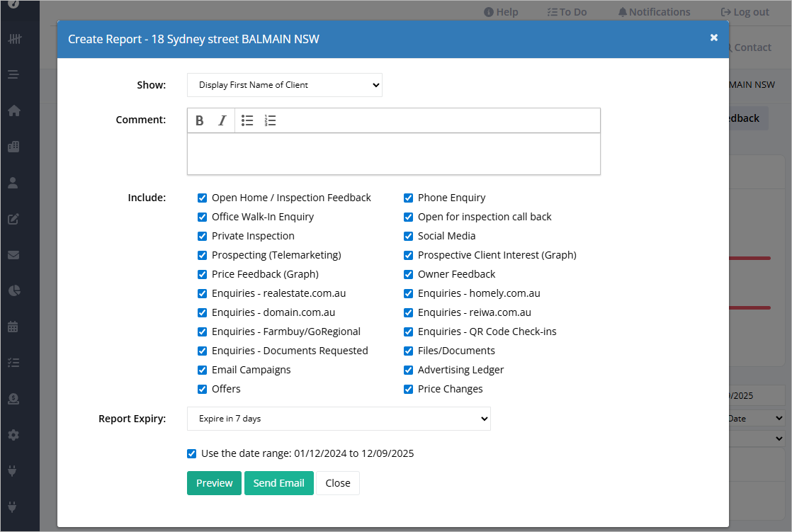The height and width of the screenshot is (532, 792).
Task: Uncheck Enquiries - Farmbuy/GoRegional
Action: pyautogui.click(x=202, y=332)
